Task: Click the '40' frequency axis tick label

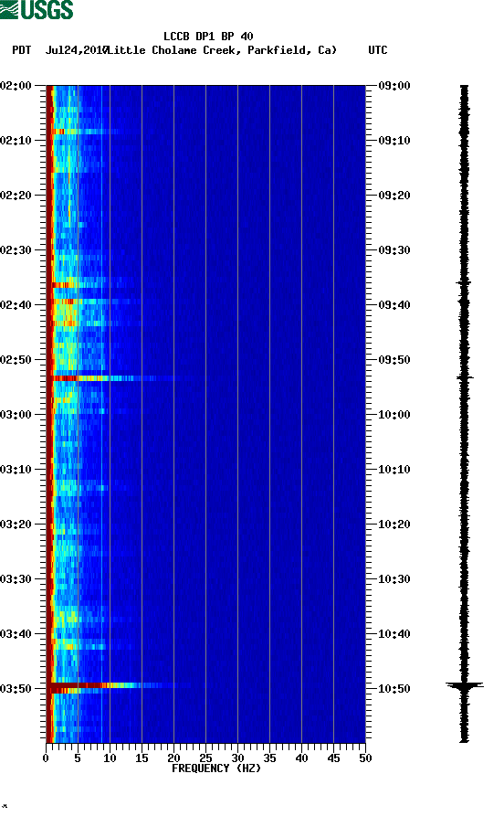Action: (x=301, y=758)
